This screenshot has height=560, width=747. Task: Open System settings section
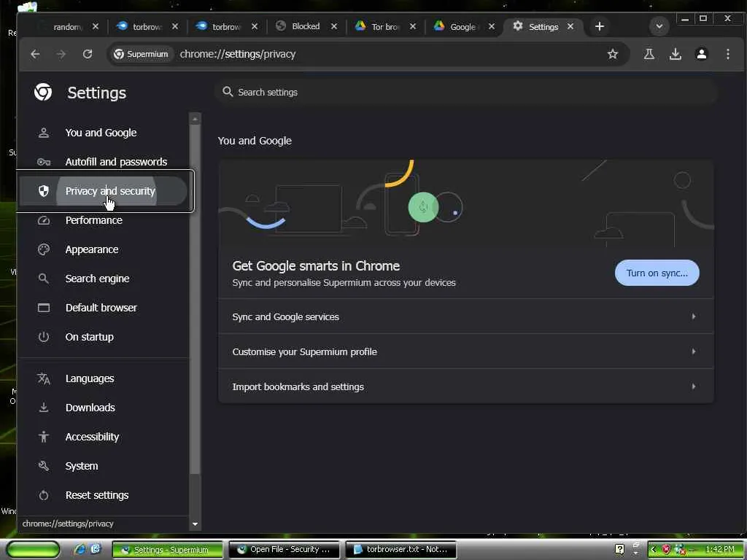click(x=82, y=466)
